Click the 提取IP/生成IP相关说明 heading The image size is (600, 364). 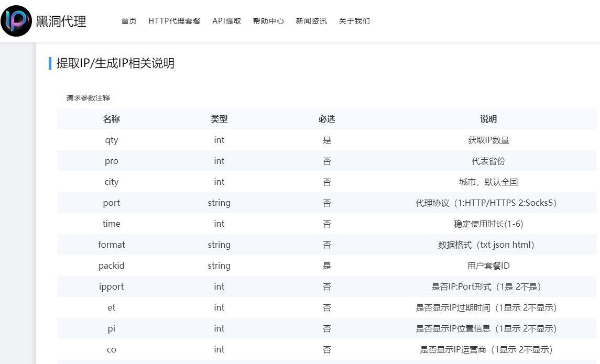(115, 63)
